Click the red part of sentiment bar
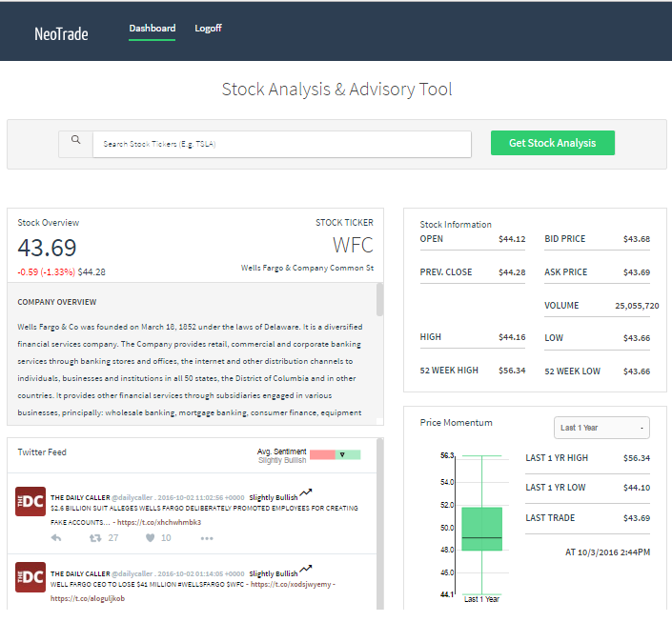 (x=322, y=455)
